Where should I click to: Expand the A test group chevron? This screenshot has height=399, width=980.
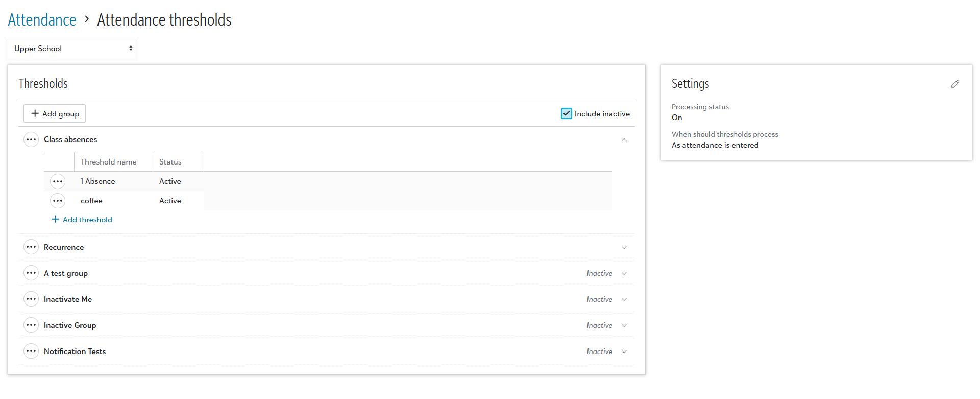pos(624,273)
